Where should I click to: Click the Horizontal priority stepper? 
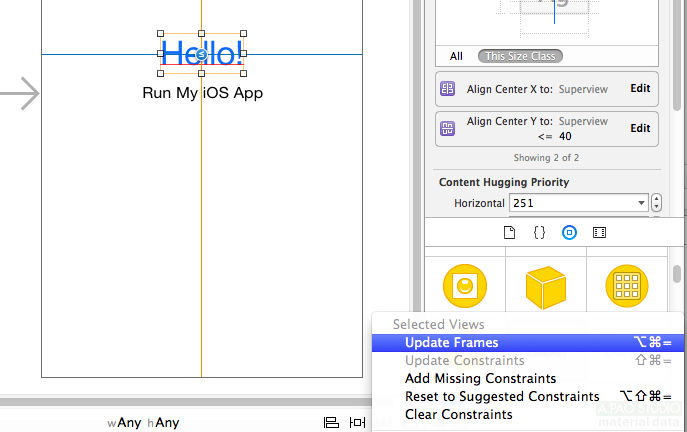click(x=656, y=203)
